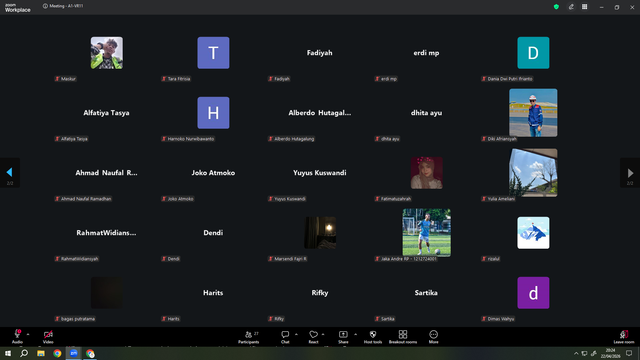This screenshot has width=640, height=360.
Task: Click the Zoom Workplace logo
Action: 18,8
